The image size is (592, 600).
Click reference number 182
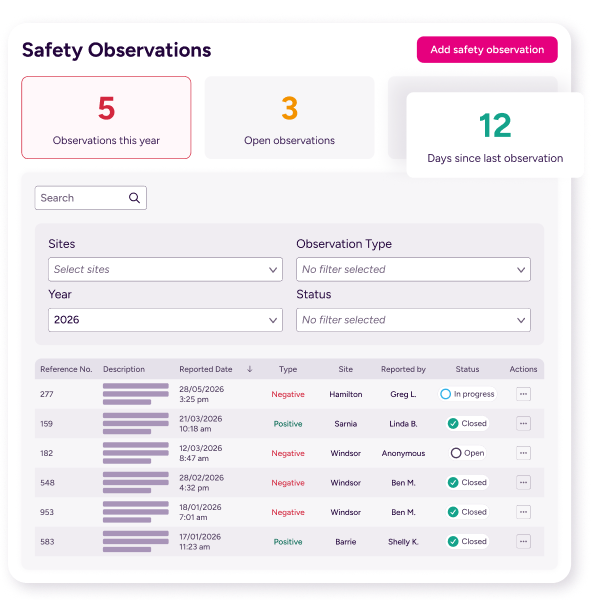pos(46,453)
